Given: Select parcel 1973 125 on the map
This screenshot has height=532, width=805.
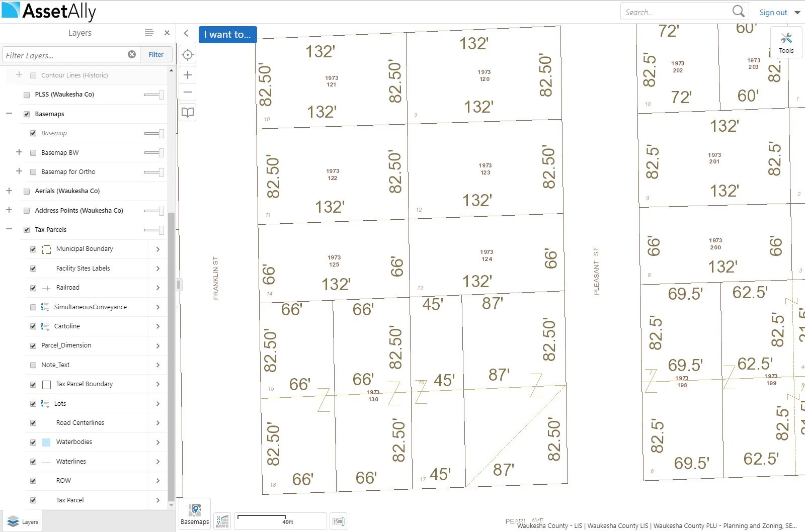Looking at the screenshot, I should point(334,261).
